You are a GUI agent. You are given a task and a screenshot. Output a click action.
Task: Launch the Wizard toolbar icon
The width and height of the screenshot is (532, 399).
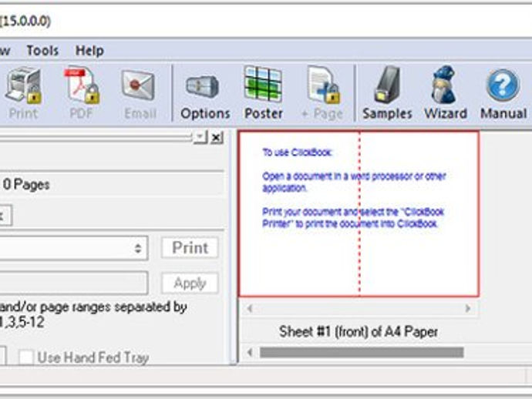(446, 92)
